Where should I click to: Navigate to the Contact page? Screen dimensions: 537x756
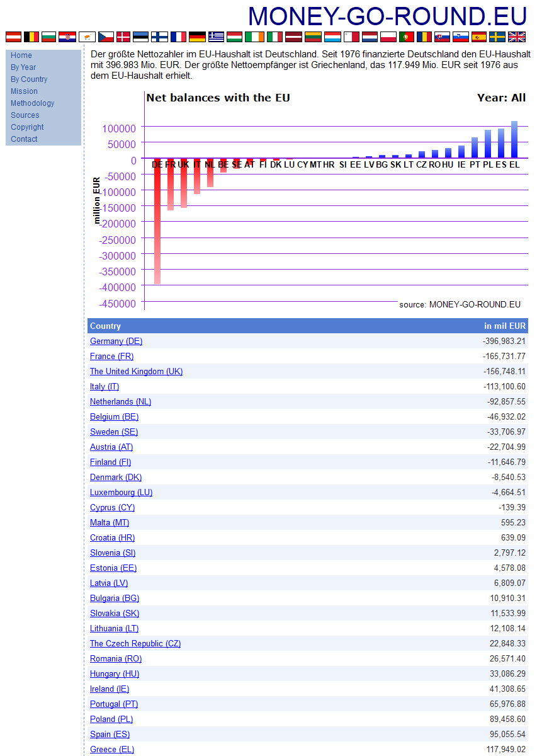click(x=24, y=139)
